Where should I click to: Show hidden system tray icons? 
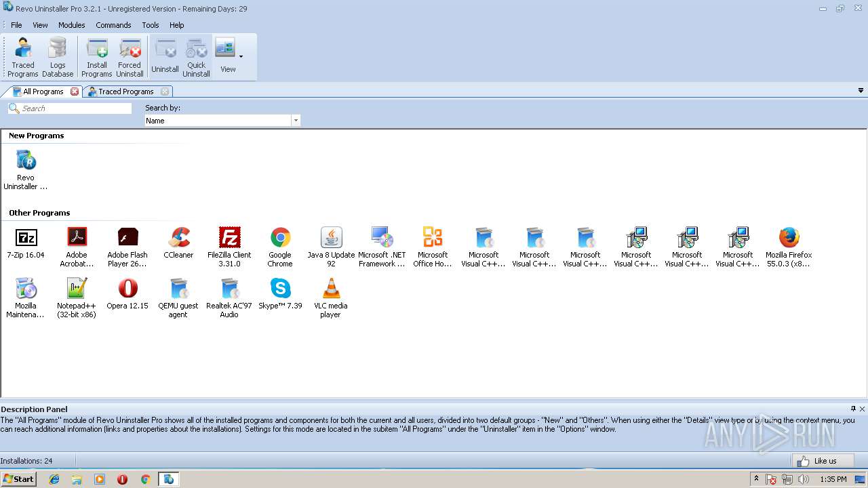tap(756, 479)
